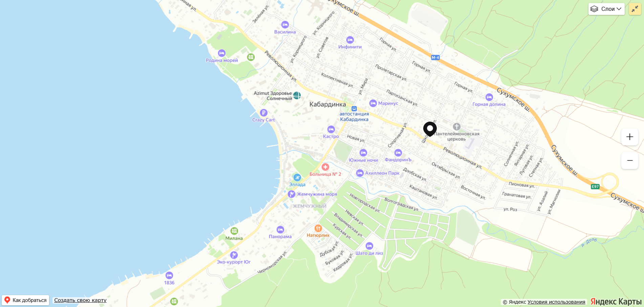Zoom in with the plus button
The width and height of the screenshot is (644, 307).
630,137
